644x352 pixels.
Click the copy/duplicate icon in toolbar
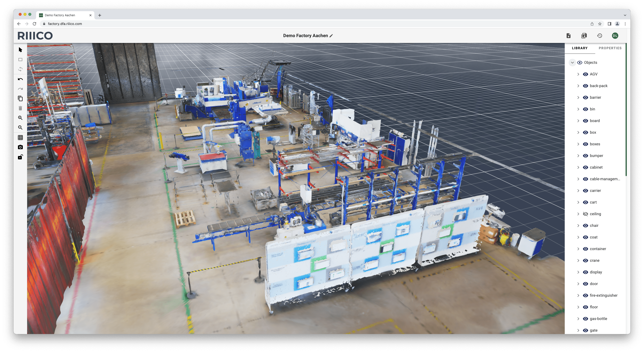click(x=21, y=98)
